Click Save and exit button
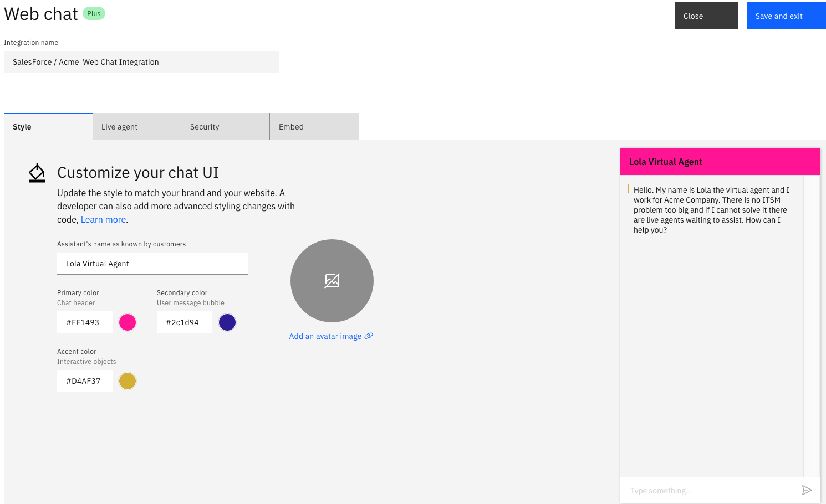The image size is (826, 504). click(787, 16)
